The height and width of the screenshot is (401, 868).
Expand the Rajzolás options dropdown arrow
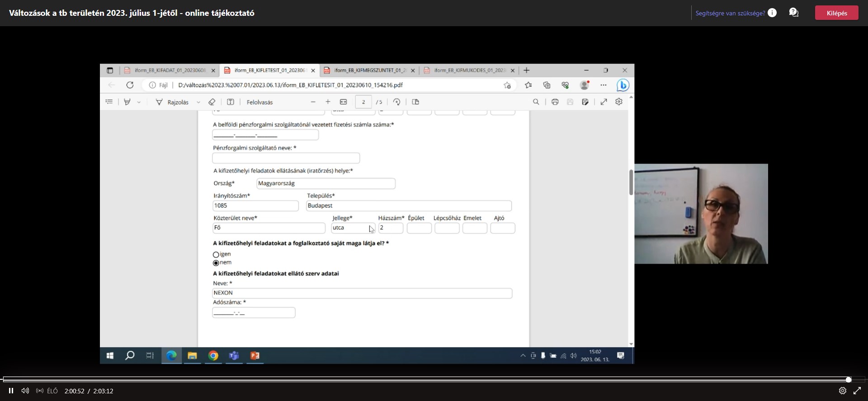pos(198,103)
